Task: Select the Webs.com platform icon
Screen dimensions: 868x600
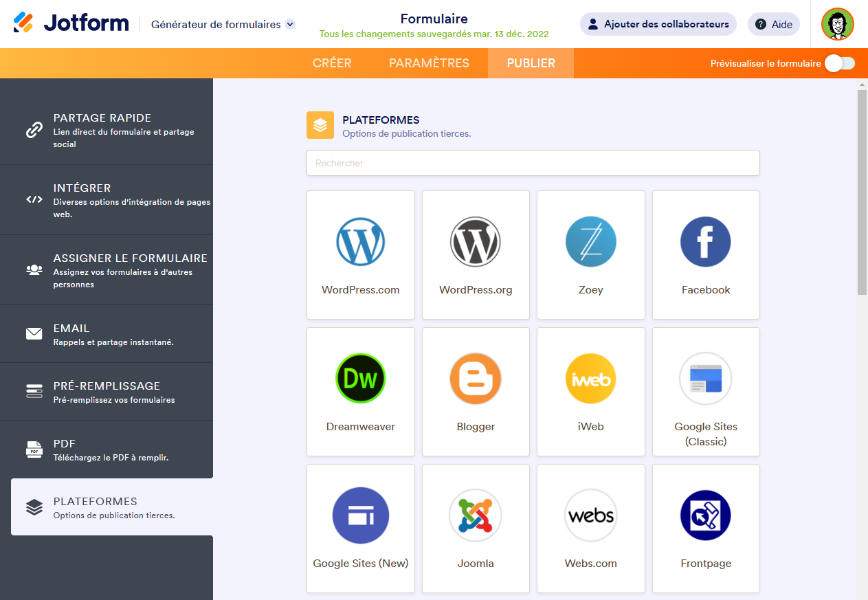Action: (x=590, y=515)
